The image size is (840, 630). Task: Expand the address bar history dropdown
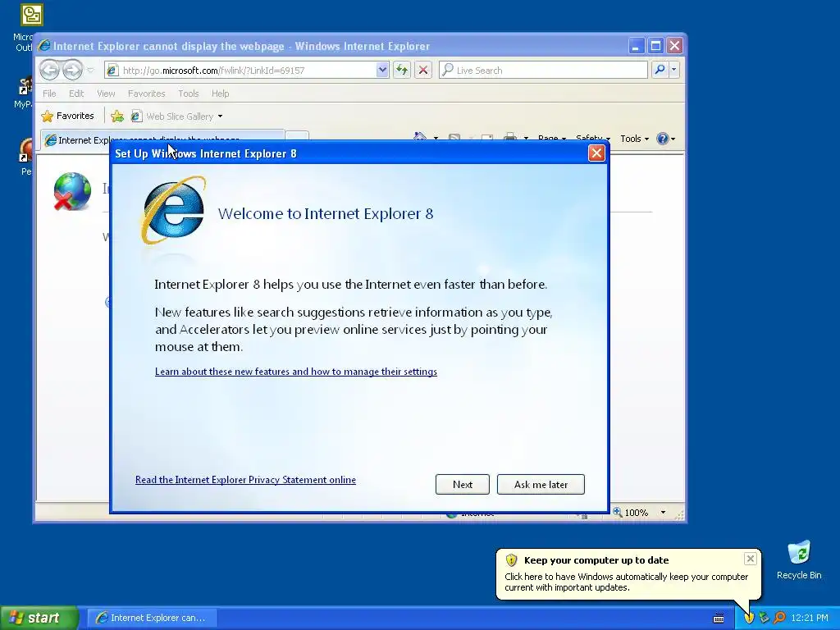pyautogui.click(x=382, y=70)
